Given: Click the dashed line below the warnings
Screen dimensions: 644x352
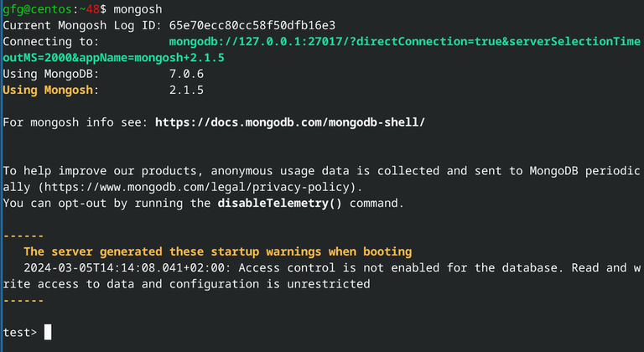Looking at the screenshot, I should (x=23, y=300).
